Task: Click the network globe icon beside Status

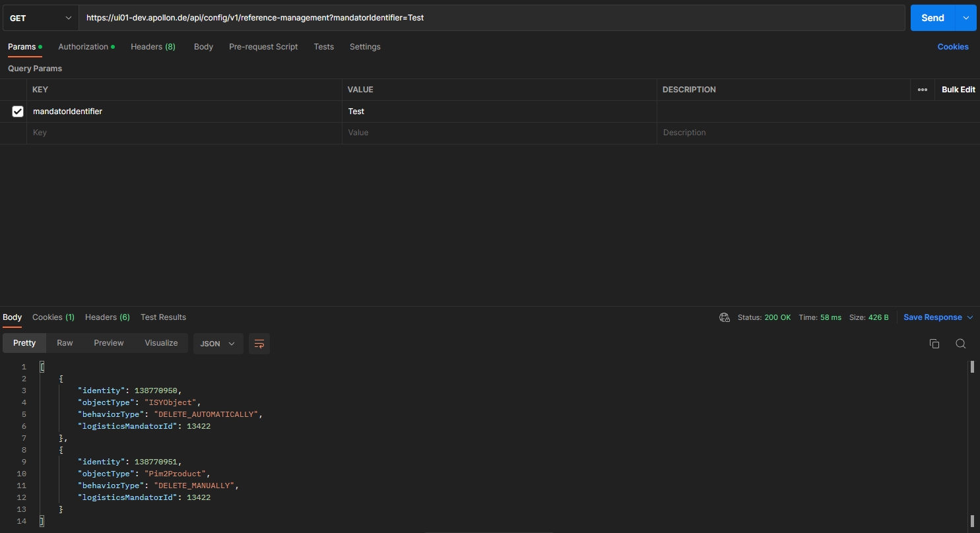Action: (724, 317)
